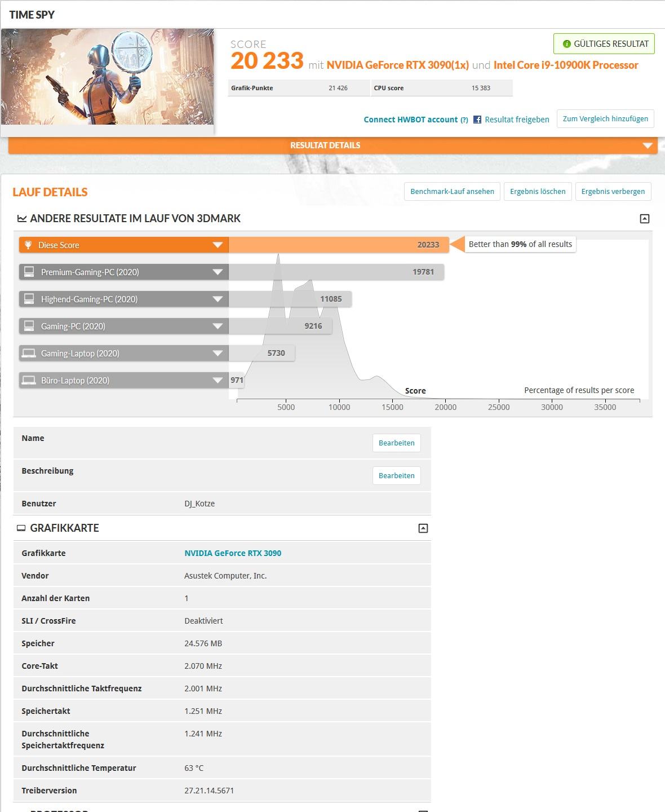Click the 19781 Premium-Gaming-PC score bar
665x812 pixels.
click(x=336, y=272)
